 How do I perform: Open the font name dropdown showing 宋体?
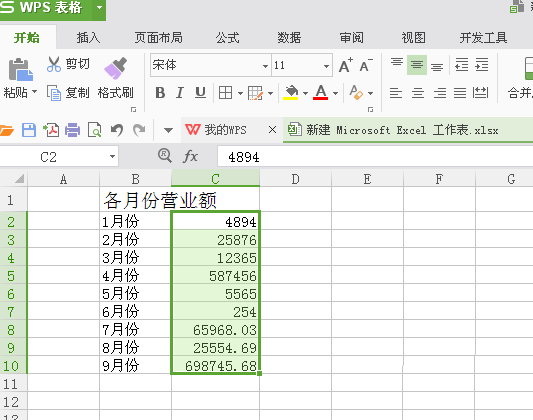coord(265,66)
